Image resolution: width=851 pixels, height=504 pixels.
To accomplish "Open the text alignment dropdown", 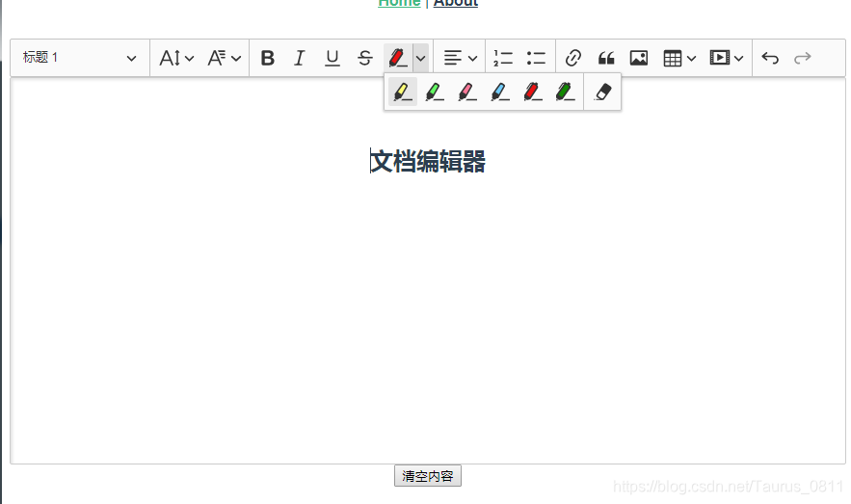I will [461, 58].
